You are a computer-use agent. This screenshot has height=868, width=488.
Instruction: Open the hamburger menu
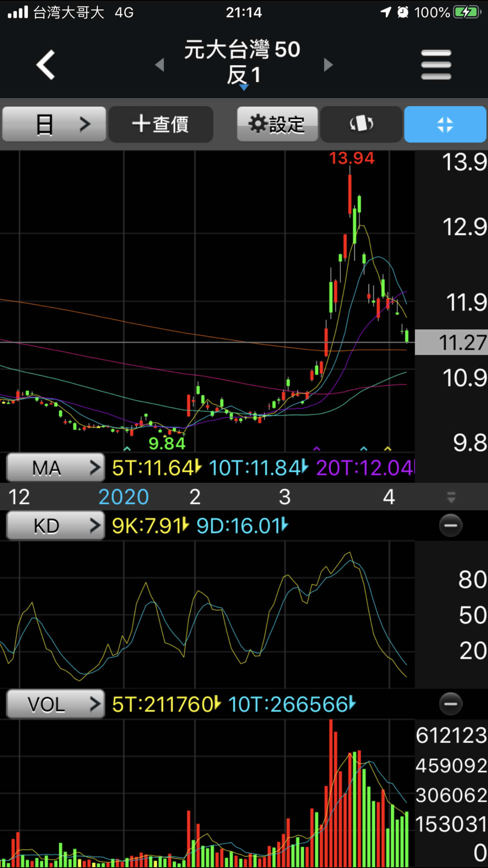click(436, 65)
